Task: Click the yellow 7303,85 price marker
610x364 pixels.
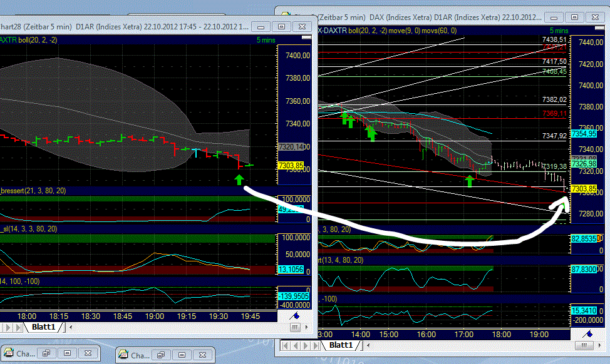Action: [x=584, y=187]
